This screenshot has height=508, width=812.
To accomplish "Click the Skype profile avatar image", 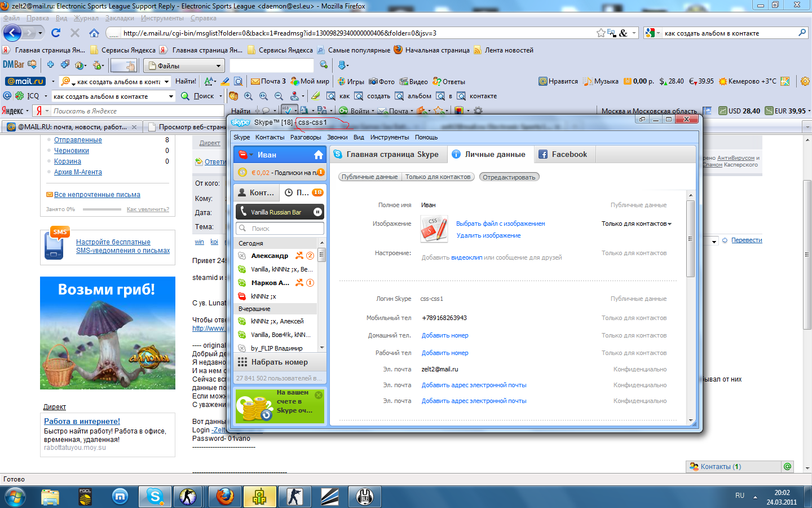I will pyautogui.click(x=434, y=229).
